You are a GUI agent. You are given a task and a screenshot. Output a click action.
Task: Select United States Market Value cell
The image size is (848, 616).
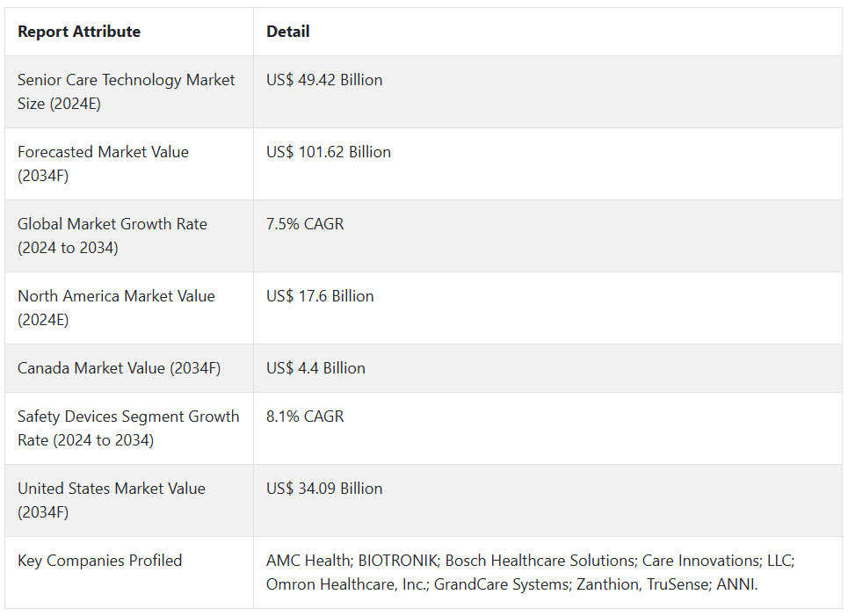(129, 500)
